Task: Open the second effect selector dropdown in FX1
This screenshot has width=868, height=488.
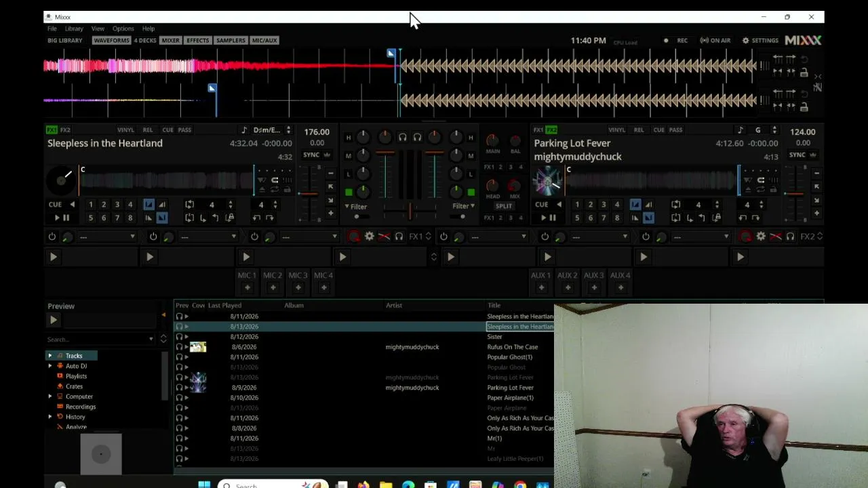Action: [x=209, y=237]
